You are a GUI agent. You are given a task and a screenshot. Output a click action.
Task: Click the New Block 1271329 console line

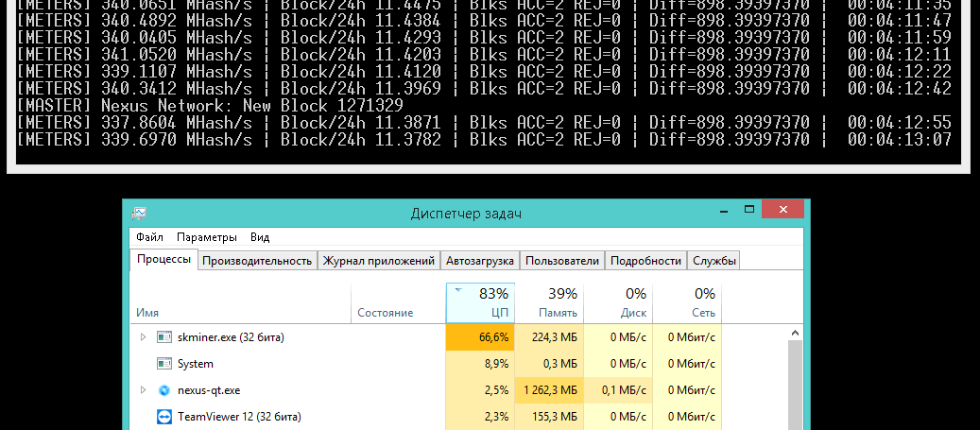pyautogui.click(x=210, y=105)
